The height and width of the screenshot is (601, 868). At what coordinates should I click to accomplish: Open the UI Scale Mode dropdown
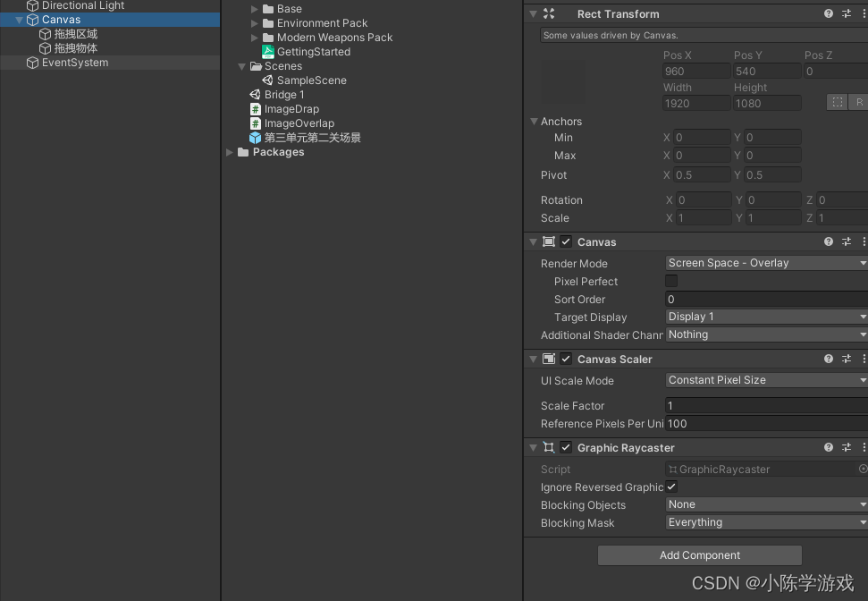point(764,379)
